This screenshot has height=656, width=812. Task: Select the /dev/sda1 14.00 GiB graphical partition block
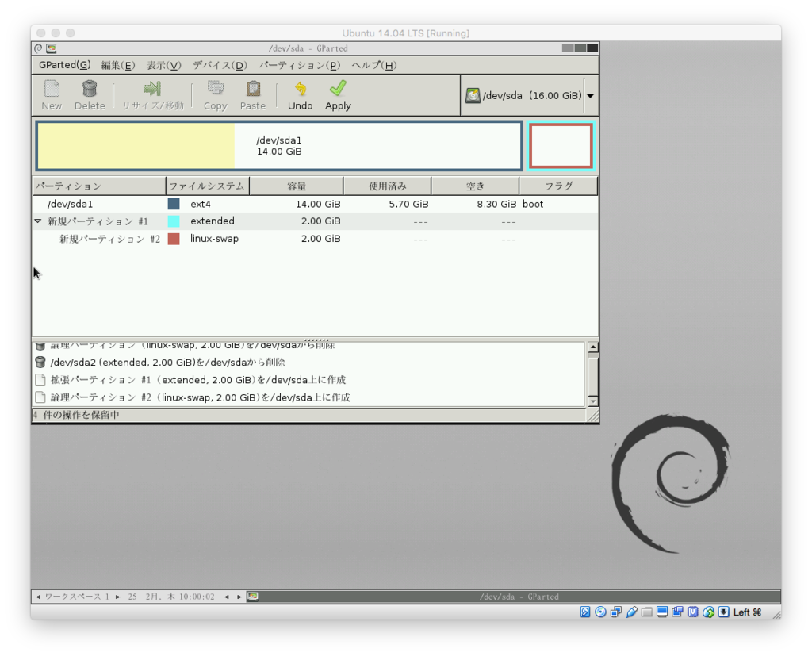click(278, 146)
